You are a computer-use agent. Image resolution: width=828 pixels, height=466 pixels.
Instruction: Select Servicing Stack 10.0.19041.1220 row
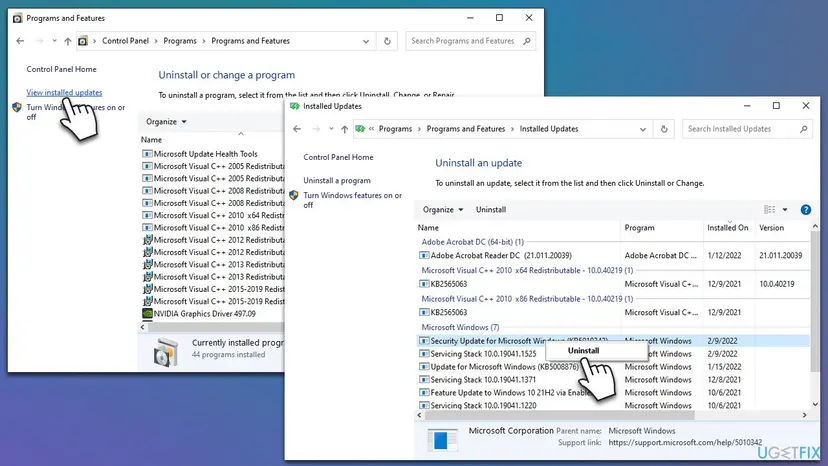pos(613,405)
